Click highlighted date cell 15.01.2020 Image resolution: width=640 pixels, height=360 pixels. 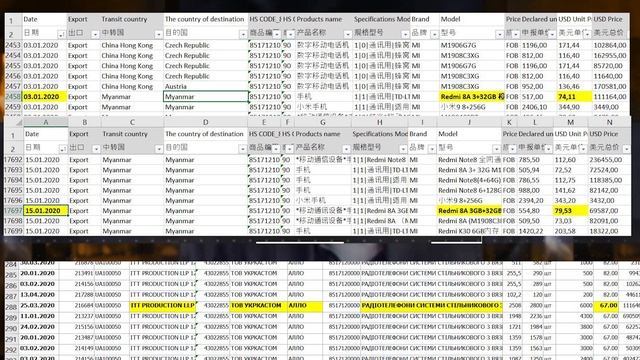point(46,211)
